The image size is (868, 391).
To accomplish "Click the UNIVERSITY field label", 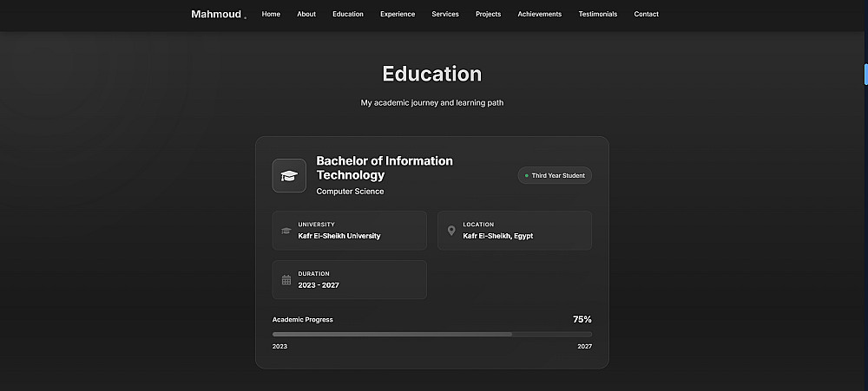I will 316,225.
